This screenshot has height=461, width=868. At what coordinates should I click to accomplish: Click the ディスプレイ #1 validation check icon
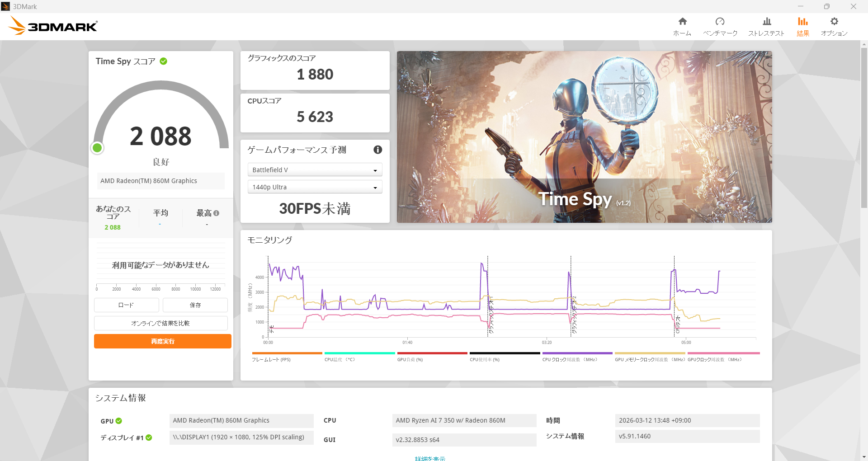tap(149, 437)
